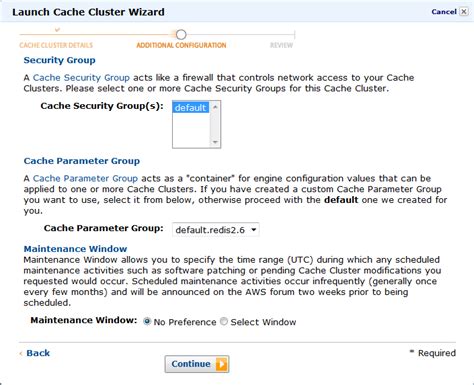This screenshot has height=385, width=474.
Task: Click the default.redis2.6 dropdown arrow
Action: click(254, 230)
